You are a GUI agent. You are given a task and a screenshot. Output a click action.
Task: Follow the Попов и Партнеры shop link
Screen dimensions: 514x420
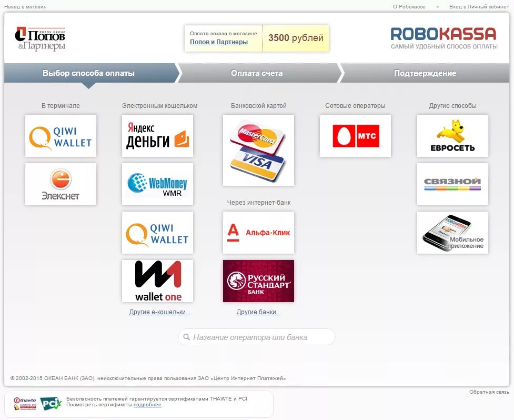click(x=219, y=42)
